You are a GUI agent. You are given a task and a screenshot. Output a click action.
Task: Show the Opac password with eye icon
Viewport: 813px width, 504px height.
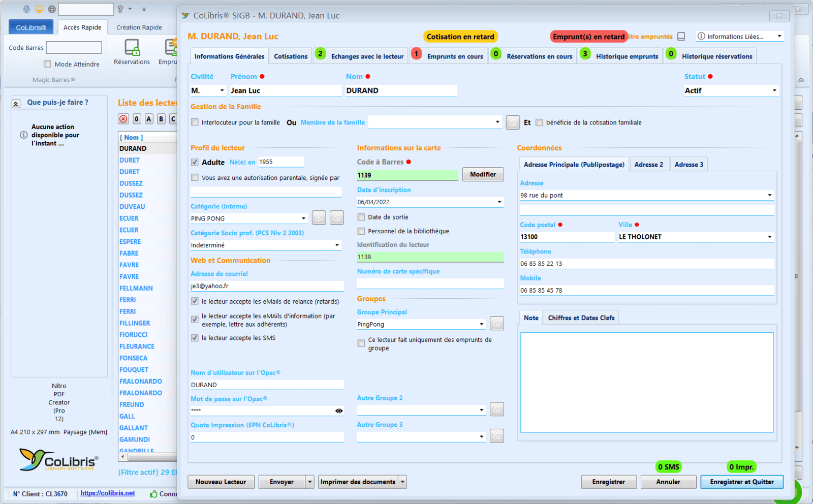point(339,411)
